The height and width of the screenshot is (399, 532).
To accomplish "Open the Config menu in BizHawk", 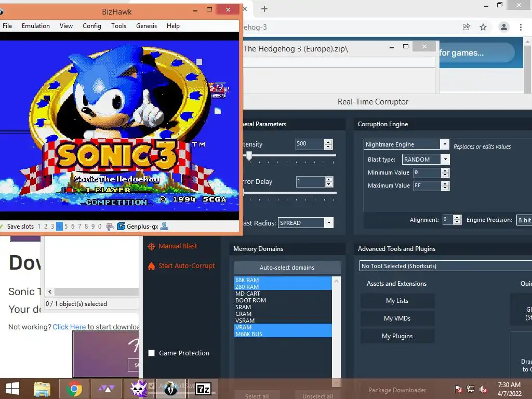I will [x=92, y=26].
